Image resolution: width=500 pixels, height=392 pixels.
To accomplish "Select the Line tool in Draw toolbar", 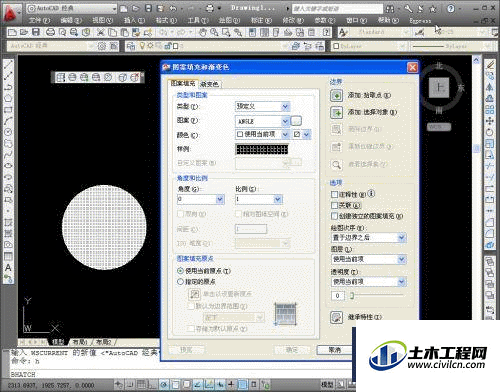I will pos(8,65).
